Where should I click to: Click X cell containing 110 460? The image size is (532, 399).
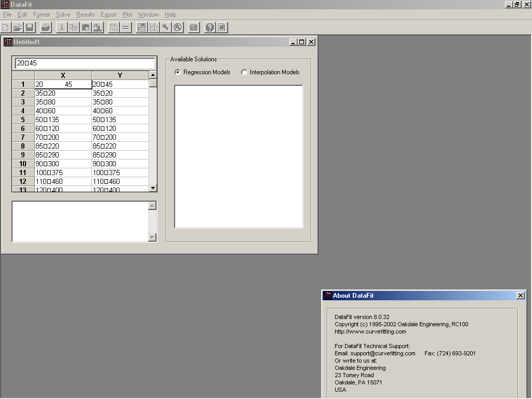click(63, 181)
